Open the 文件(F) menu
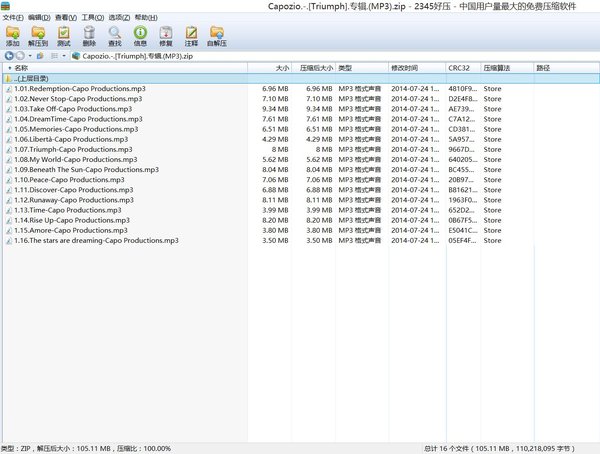 tap(13, 18)
